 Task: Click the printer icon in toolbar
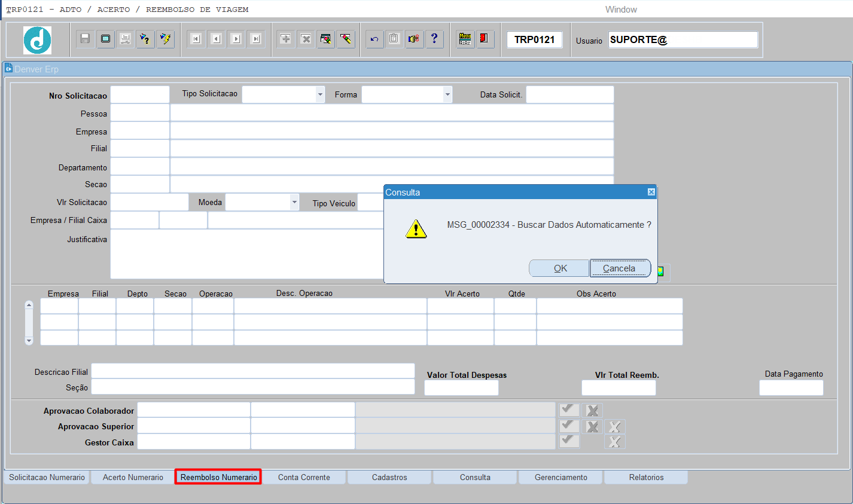pos(126,39)
